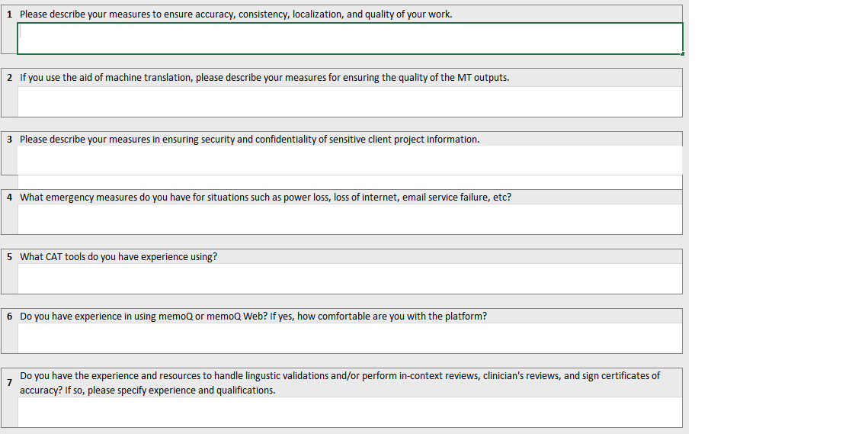Select answer box under machine translation question
868x434 pixels.
point(350,101)
